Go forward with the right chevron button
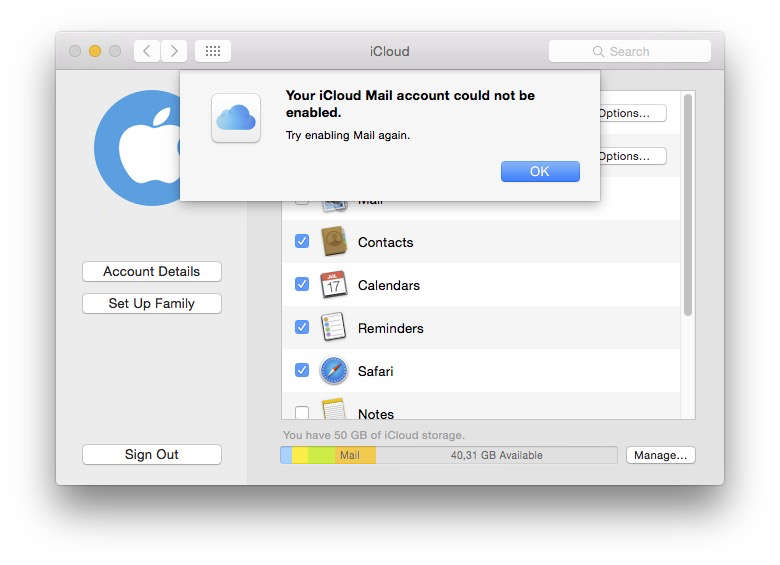Viewport: 780px width, 565px height. (174, 51)
